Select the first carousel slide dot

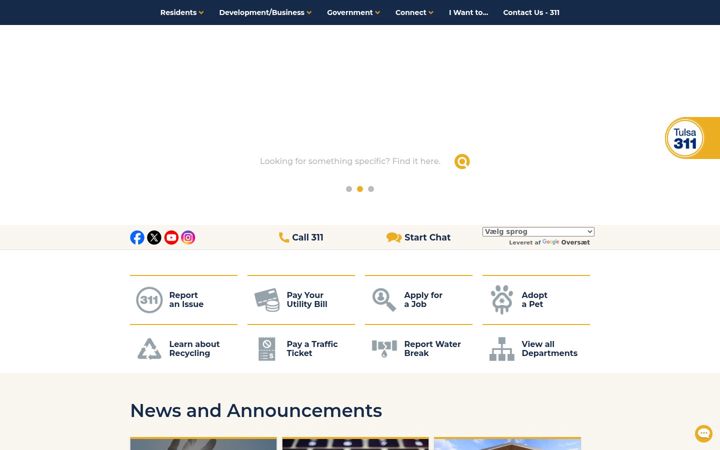pos(349,189)
